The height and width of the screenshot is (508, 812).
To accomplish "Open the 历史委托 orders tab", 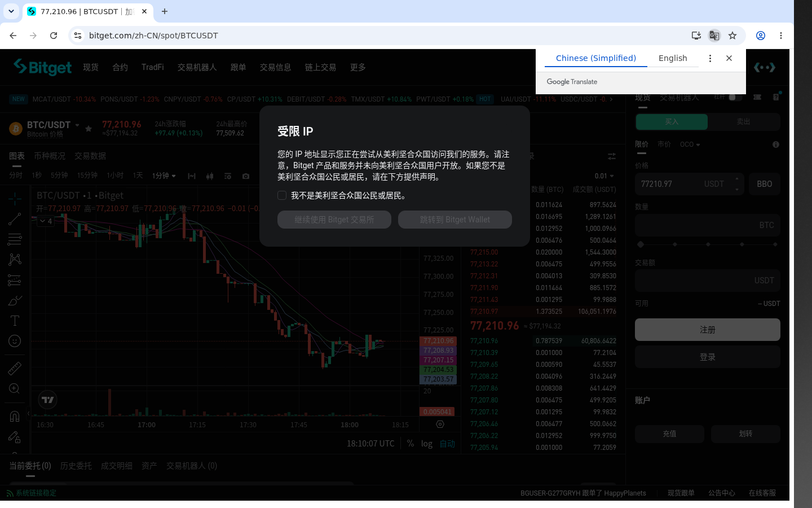I will (x=76, y=466).
